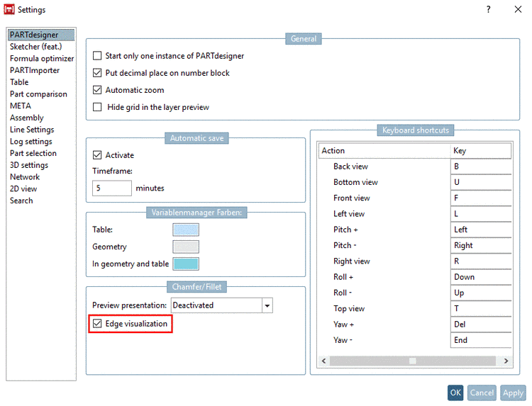
Task: Toggle Automatic save Activate checkbox
Action: pyautogui.click(x=97, y=155)
